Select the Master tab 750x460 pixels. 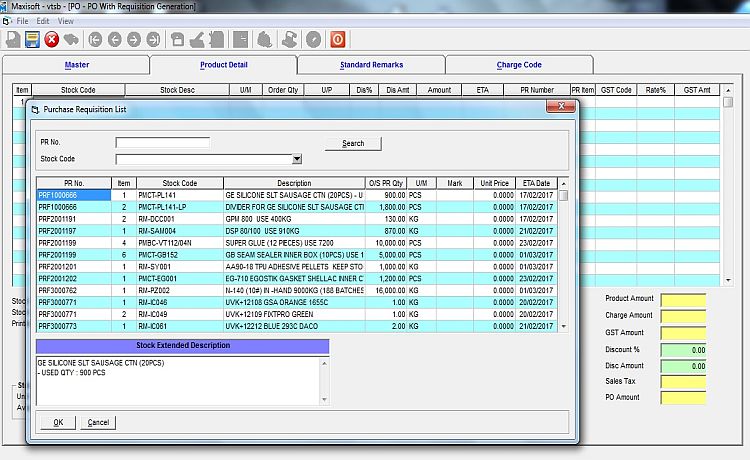pyautogui.click(x=77, y=65)
